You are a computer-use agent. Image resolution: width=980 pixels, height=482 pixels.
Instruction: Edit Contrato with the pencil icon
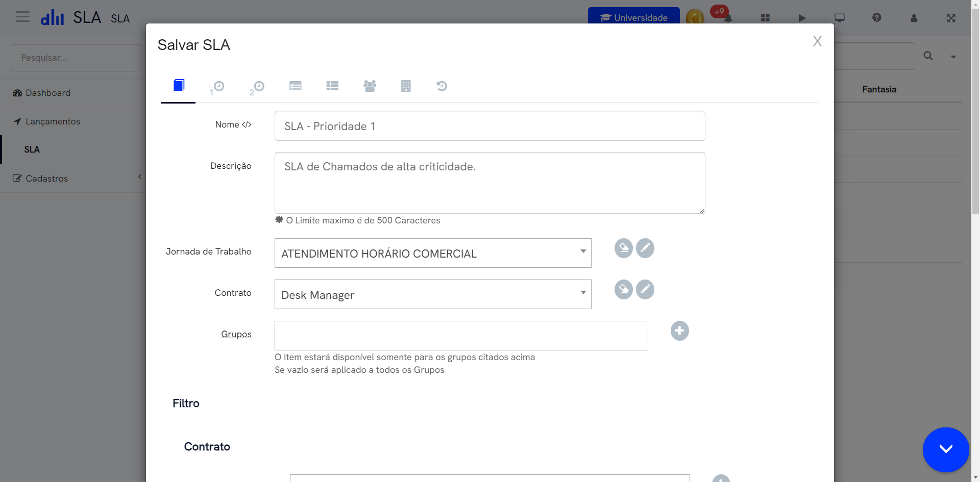645,290
